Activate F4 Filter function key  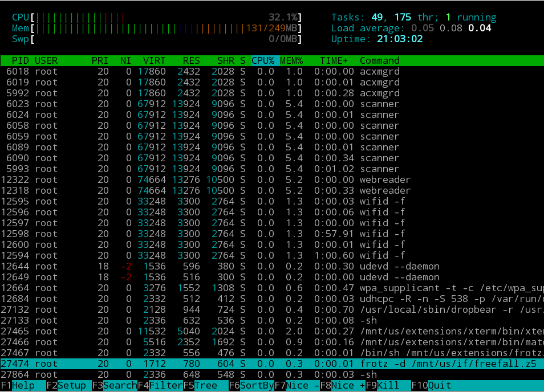[160, 385]
